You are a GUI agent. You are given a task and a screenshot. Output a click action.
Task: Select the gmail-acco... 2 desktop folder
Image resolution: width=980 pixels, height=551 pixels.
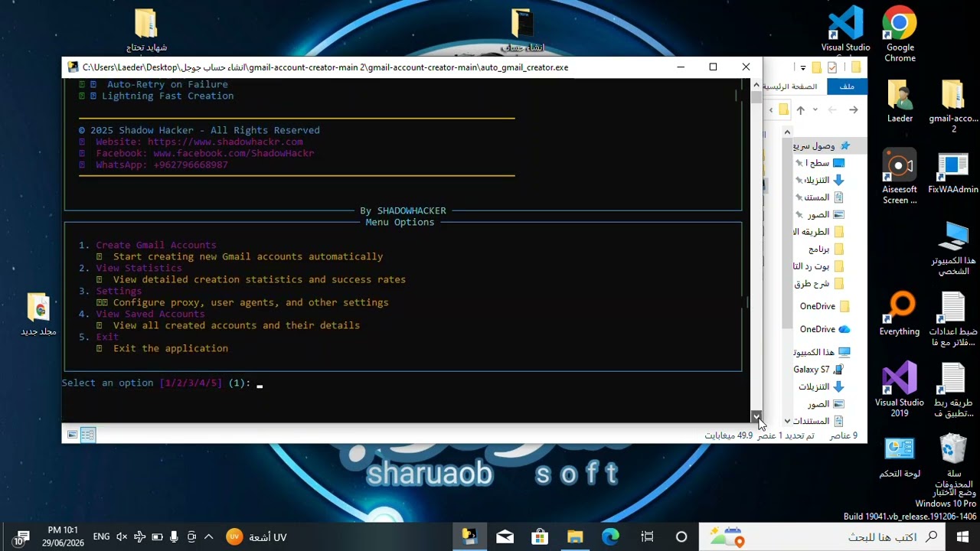click(x=953, y=106)
